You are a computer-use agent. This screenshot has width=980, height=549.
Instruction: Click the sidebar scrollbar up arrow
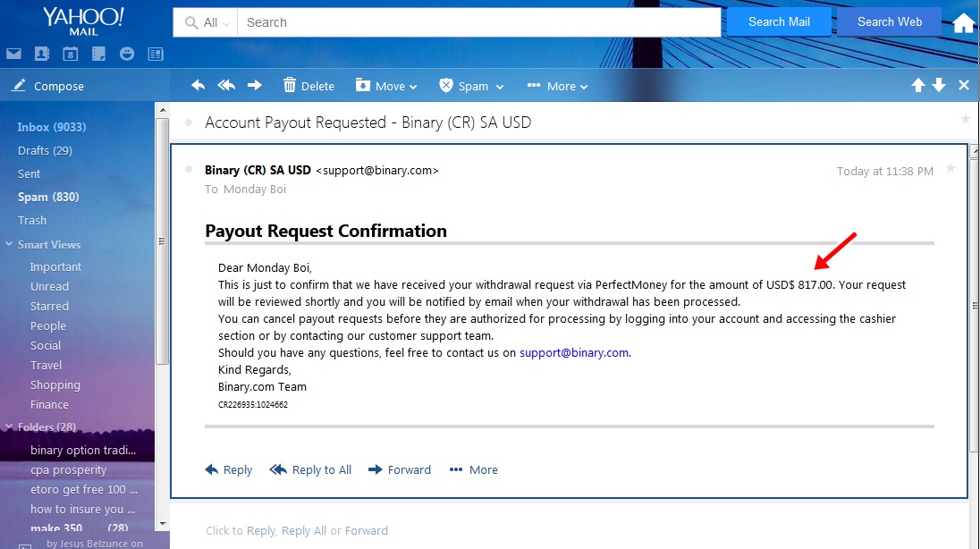pos(163,110)
